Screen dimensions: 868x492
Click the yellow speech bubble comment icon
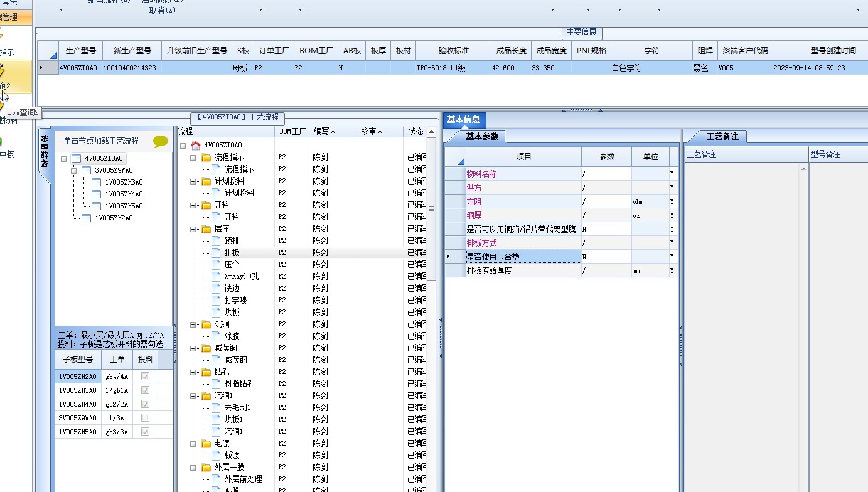pyautogui.click(x=161, y=142)
